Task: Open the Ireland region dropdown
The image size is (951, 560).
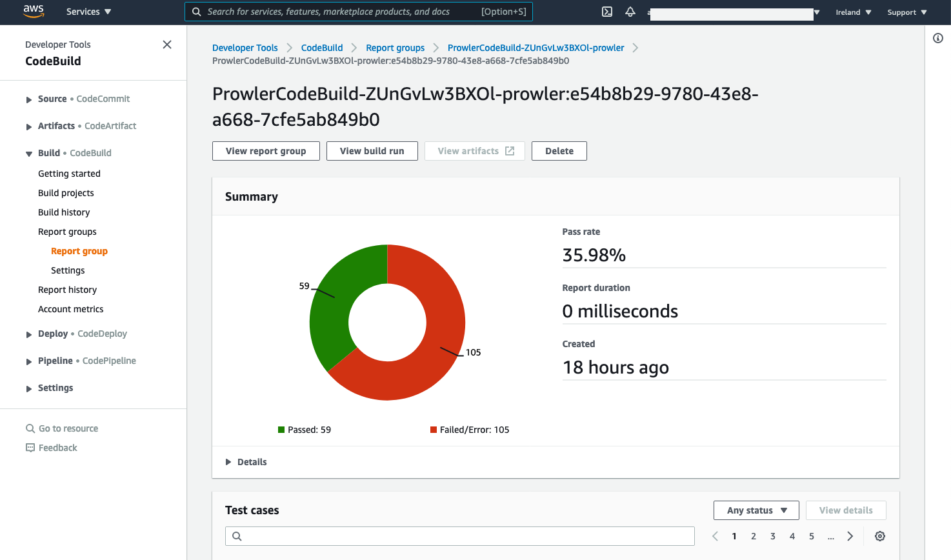Action: 853,12
